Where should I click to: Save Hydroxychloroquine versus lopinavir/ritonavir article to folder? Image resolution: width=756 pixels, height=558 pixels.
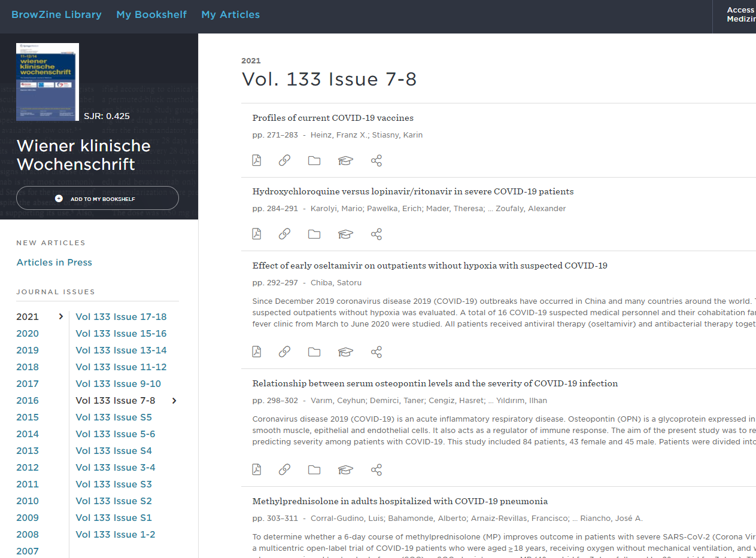[314, 234]
